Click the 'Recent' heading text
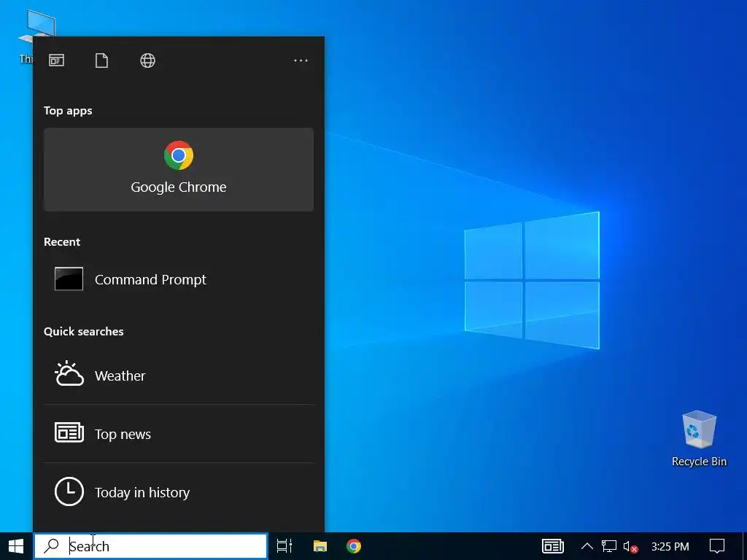 [x=62, y=242]
